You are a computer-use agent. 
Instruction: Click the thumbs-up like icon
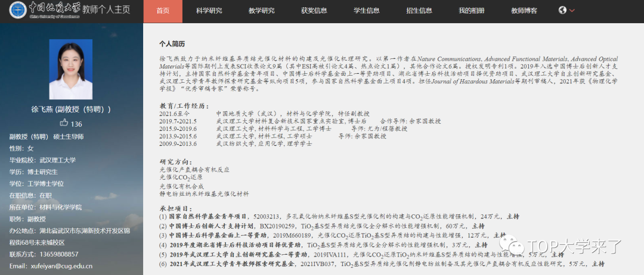[x=64, y=123]
